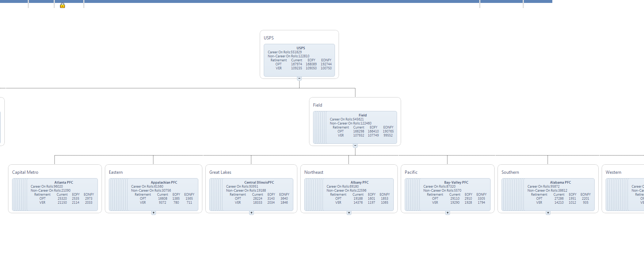Click the Great Lakes group title
Image resolution: width=644 pixels, height=257 pixels.
(x=220, y=172)
